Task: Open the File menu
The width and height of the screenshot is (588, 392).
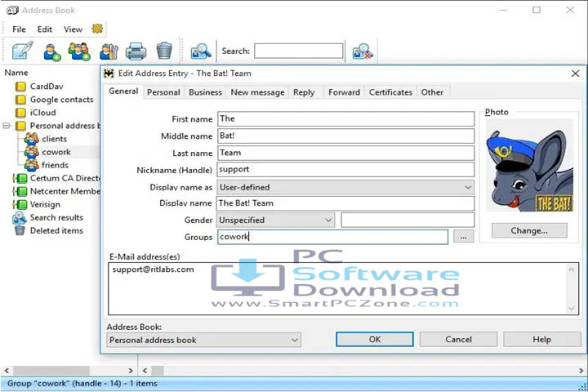Action: click(x=19, y=29)
